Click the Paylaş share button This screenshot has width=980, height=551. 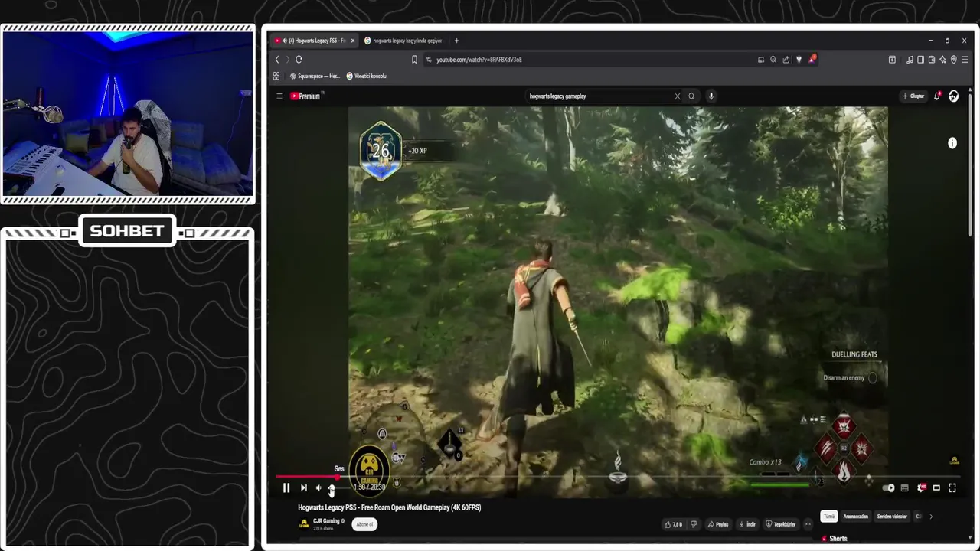click(718, 524)
